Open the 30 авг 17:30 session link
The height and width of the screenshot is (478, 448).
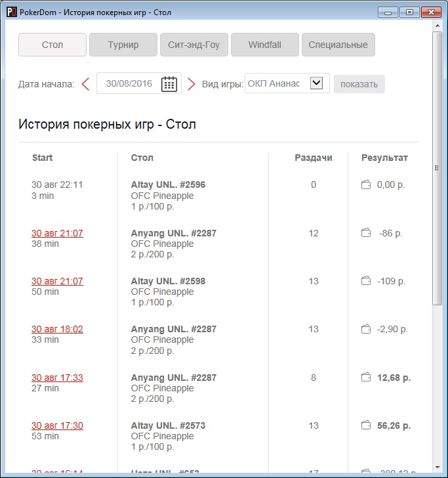(57, 425)
